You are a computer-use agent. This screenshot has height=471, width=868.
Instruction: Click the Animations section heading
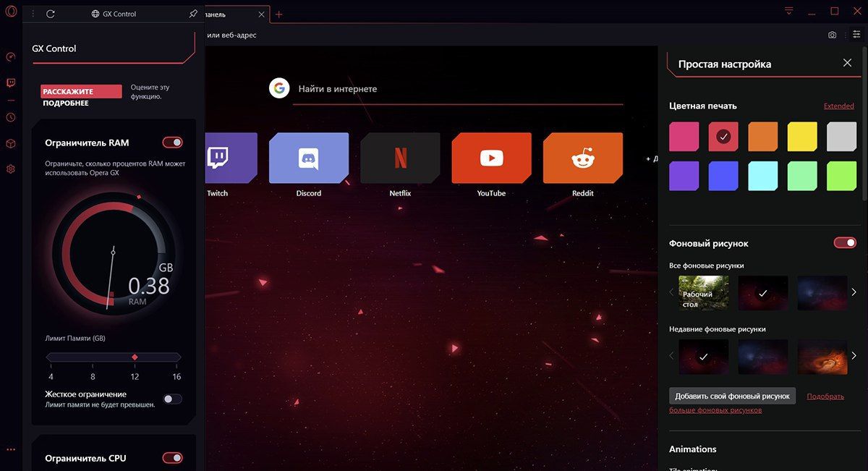click(692, 449)
